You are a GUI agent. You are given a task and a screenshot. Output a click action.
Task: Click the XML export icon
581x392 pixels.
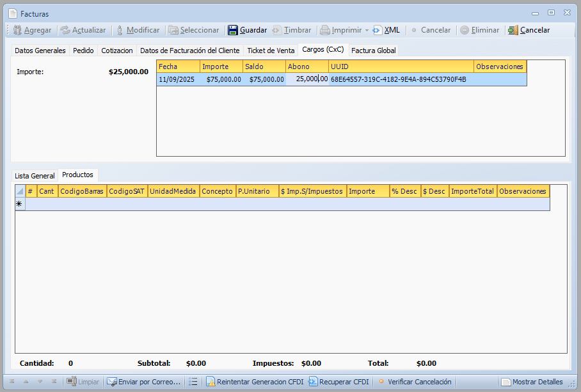378,30
